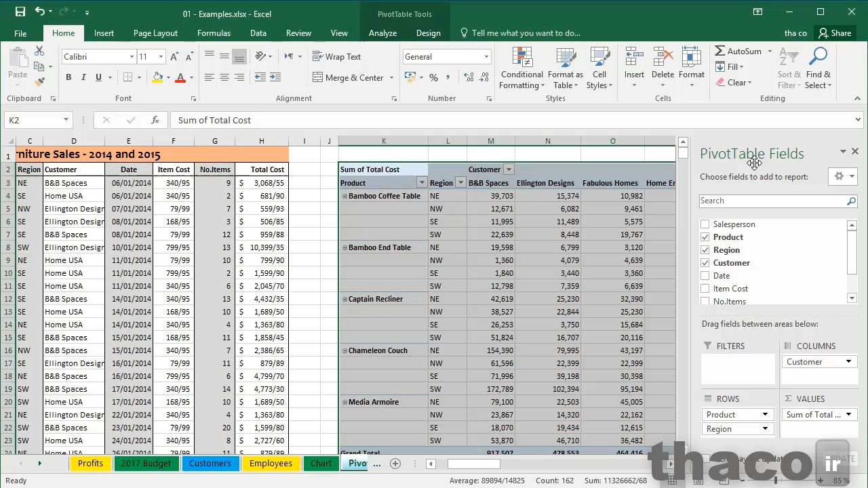The width and height of the screenshot is (868, 488).
Task: Check the No.Items field
Action: coord(705,302)
